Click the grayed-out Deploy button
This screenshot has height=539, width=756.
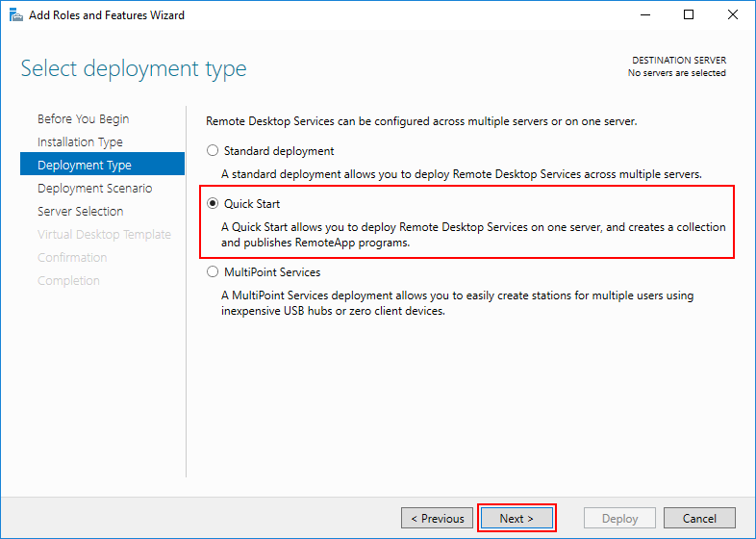pyautogui.click(x=619, y=518)
